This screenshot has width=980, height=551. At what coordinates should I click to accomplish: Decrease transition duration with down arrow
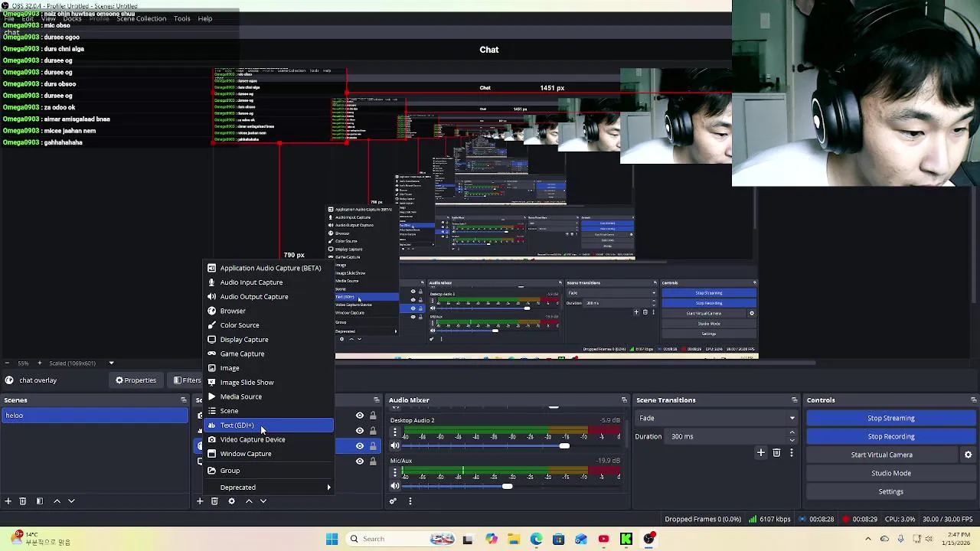(x=792, y=440)
